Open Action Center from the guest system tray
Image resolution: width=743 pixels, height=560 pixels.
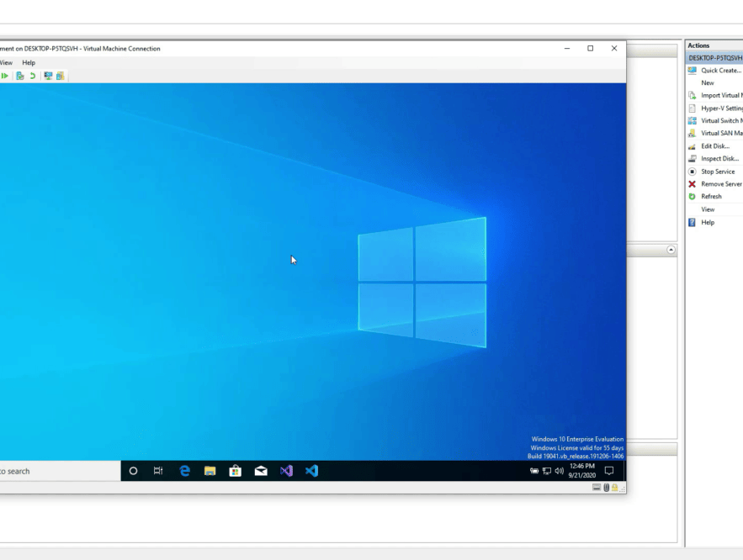[609, 471]
